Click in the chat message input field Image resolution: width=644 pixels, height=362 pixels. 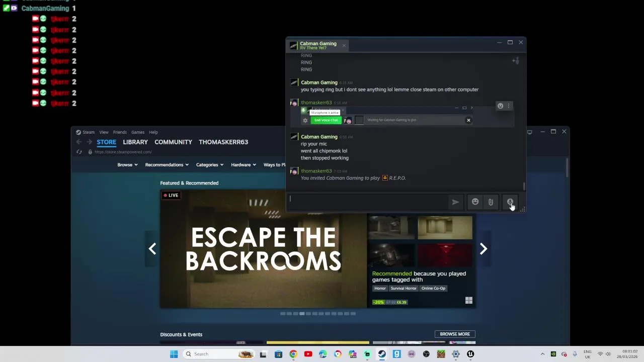367,202
